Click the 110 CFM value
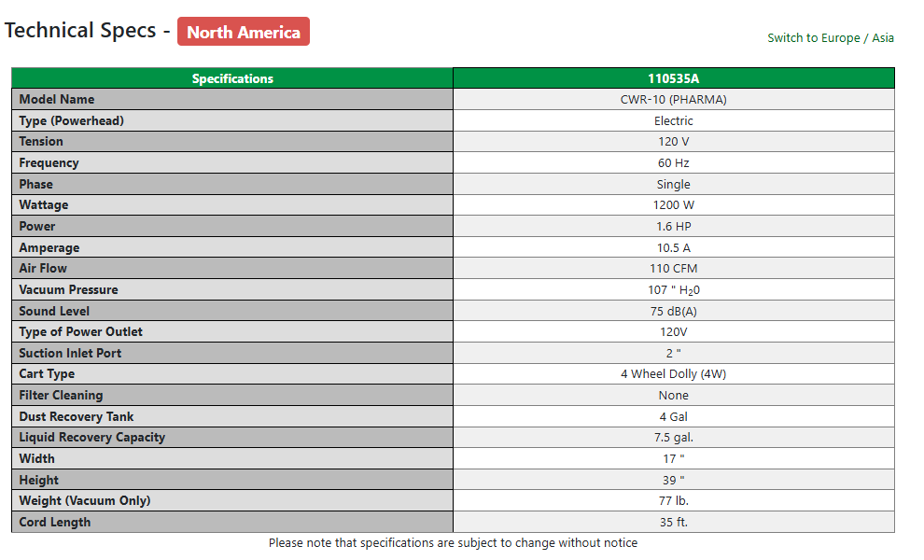 point(674,268)
